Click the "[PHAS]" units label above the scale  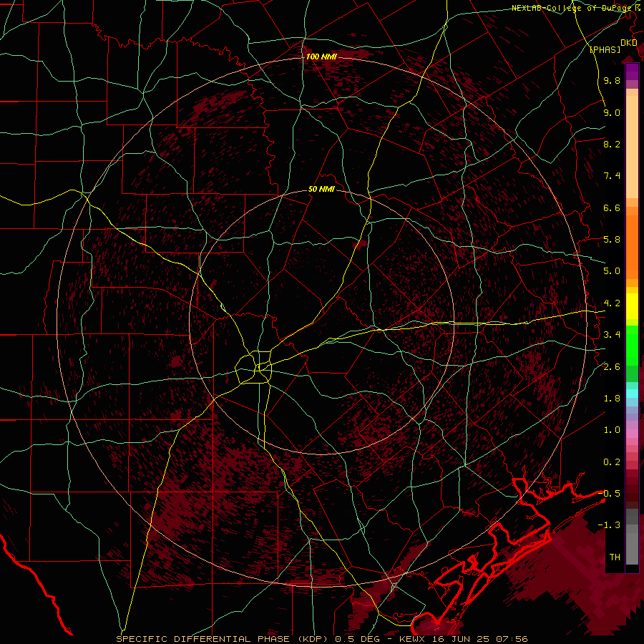coord(605,49)
